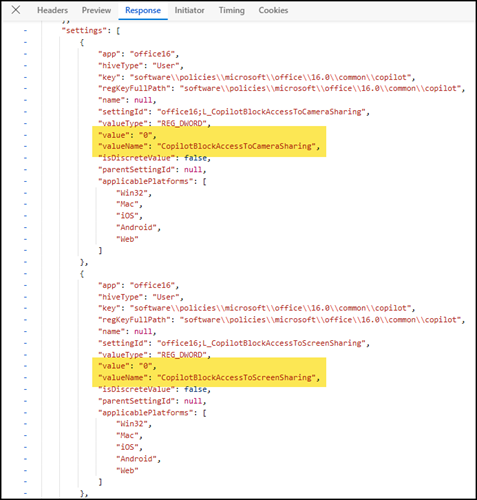Switch to the Headers tab

click(x=52, y=10)
